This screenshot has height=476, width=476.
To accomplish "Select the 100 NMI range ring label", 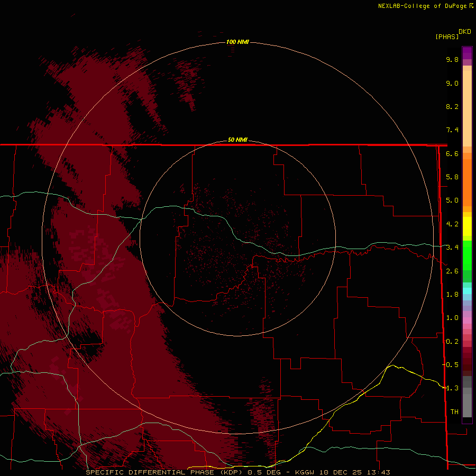I will pos(237,42).
